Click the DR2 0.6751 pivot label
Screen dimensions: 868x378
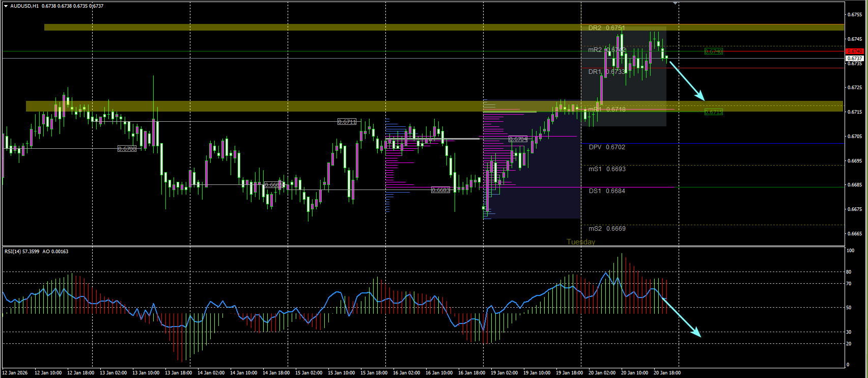pos(606,28)
